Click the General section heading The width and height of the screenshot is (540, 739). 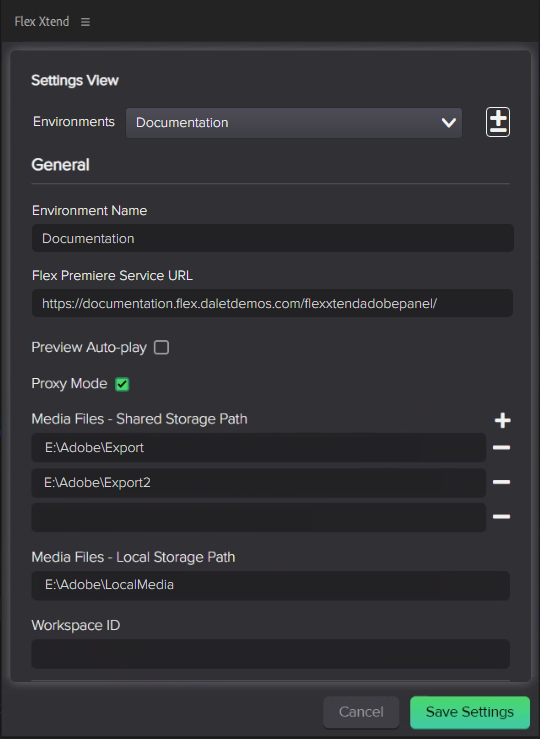point(60,165)
